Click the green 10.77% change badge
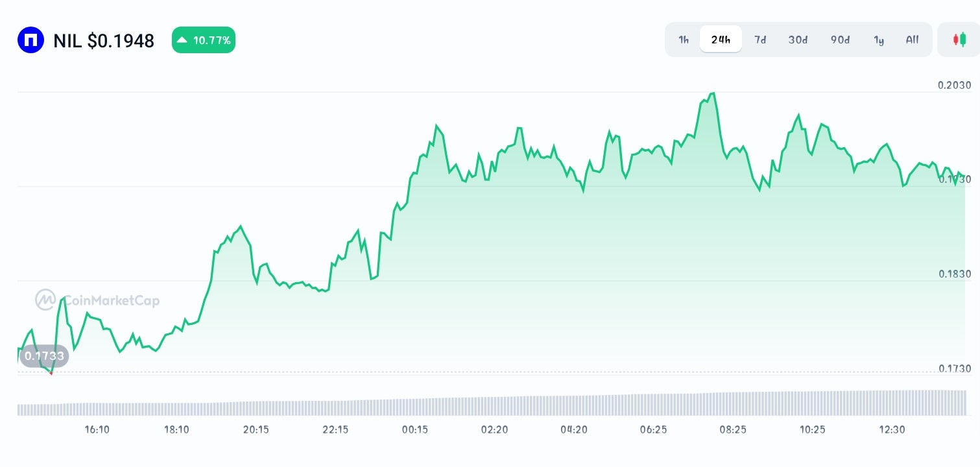Image resolution: width=980 pixels, height=467 pixels. [x=204, y=40]
